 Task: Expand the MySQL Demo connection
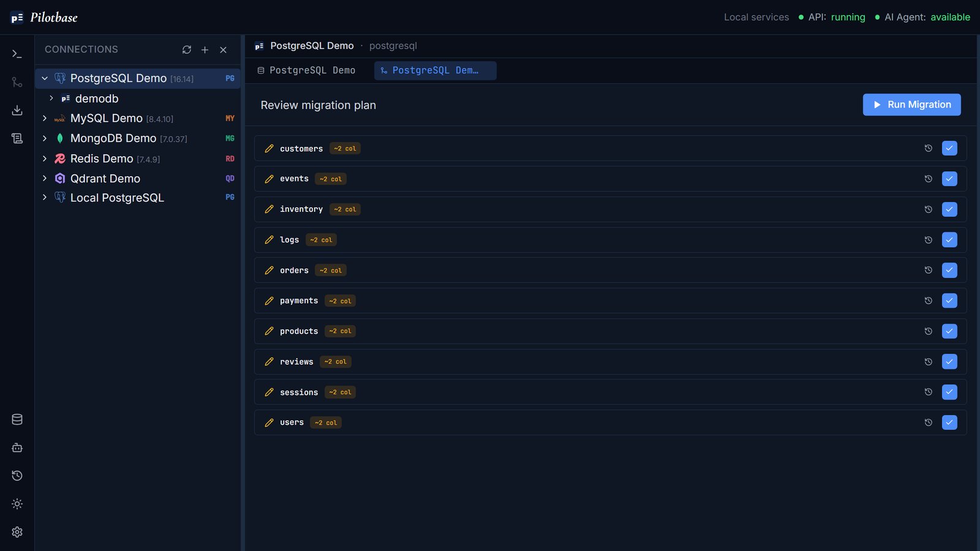(x=45, y=118)
